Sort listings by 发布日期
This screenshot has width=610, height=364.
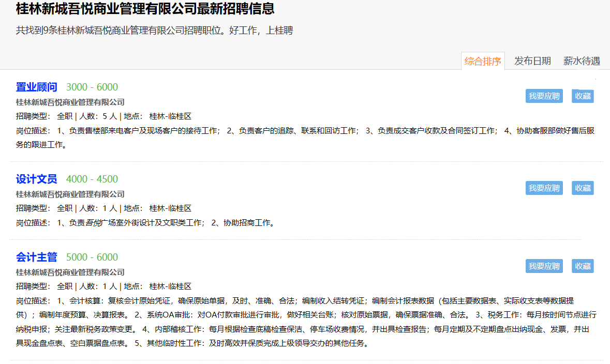click(x=532, y=61)
